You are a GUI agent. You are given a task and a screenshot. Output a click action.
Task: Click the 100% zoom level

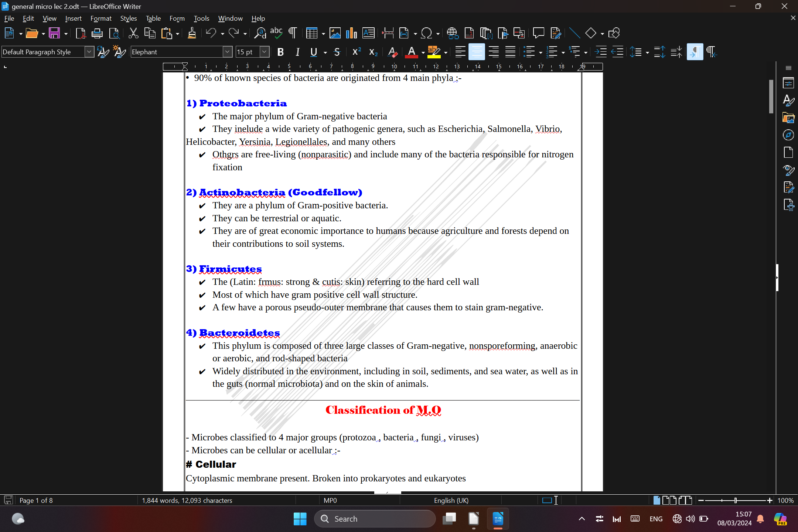tap(785, 501)
